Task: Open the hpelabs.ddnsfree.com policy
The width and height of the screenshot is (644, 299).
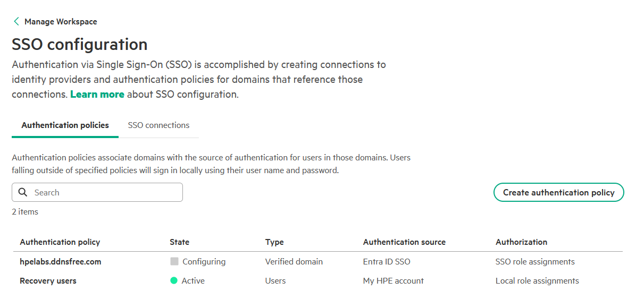Action: (x=61, y=261)
